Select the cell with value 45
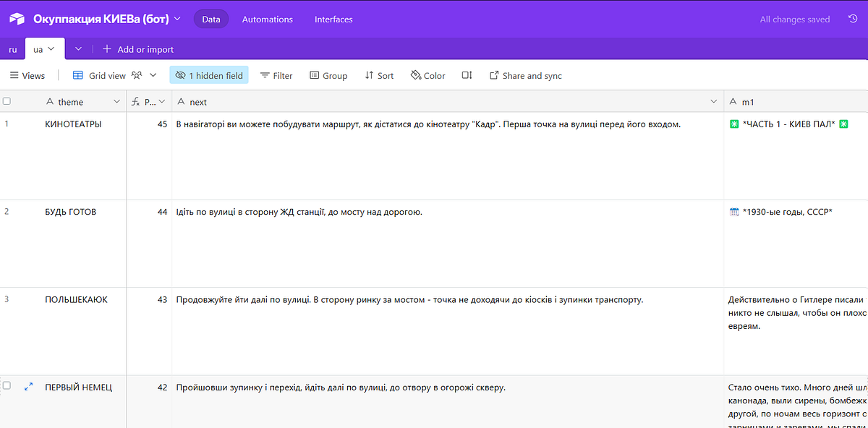This screenshot has width=868, height=428. (x=149, y=156)
